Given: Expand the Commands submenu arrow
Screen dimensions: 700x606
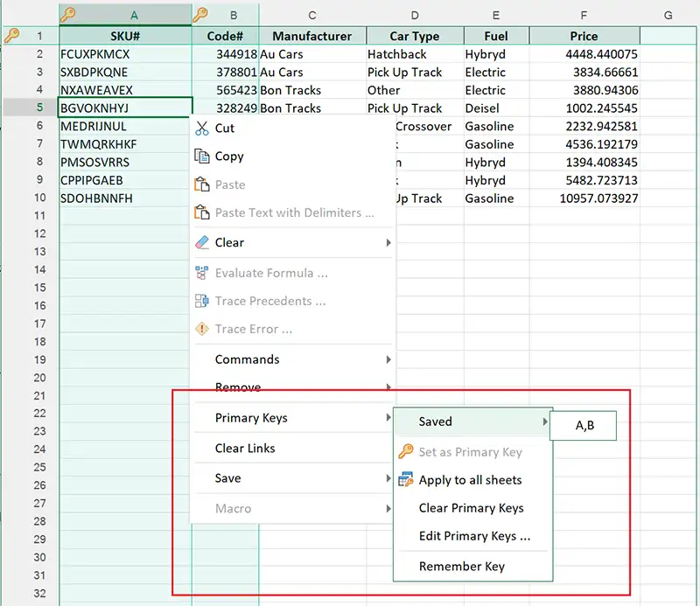Looking at the screenshot, I should pyautogui.click(x=388, y=359).
